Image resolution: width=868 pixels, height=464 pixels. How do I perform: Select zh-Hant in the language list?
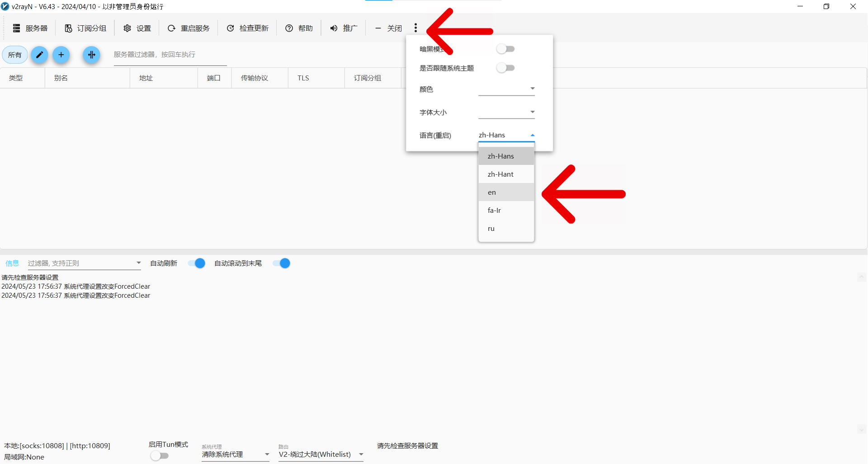point(506,174)
